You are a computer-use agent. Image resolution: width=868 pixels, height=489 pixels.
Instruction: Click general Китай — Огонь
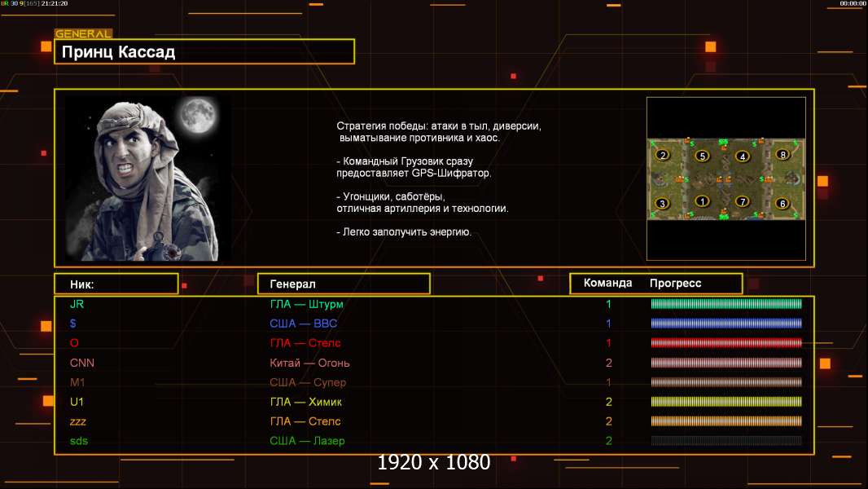(309, 363)
